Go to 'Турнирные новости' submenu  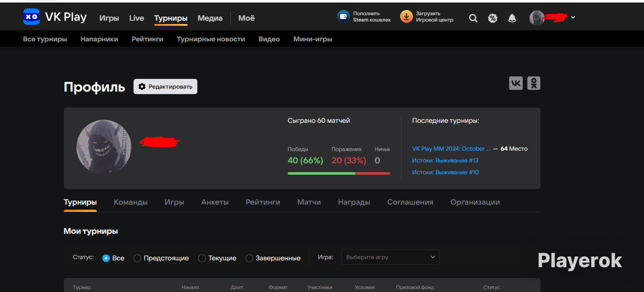(x=211, y=39)
